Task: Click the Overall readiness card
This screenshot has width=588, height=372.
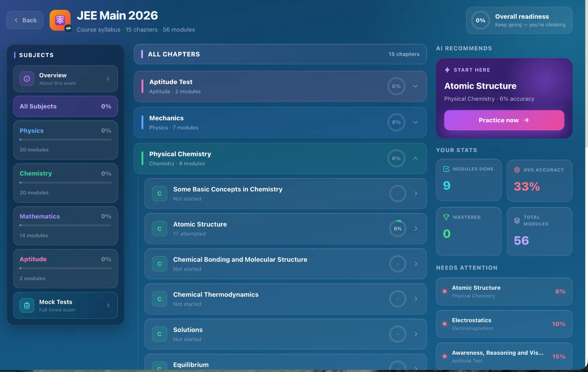Action: click(x=519, y=21)
